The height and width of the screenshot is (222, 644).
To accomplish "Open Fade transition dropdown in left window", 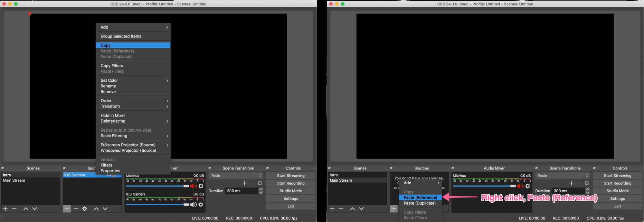I will click(x=235, y=176).
